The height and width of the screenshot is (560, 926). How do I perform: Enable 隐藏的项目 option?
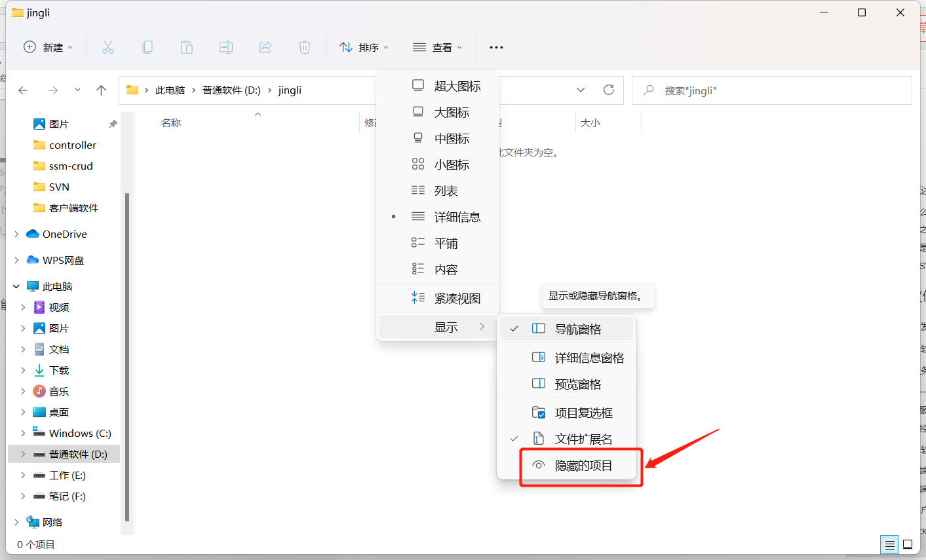tap(567, 466)
